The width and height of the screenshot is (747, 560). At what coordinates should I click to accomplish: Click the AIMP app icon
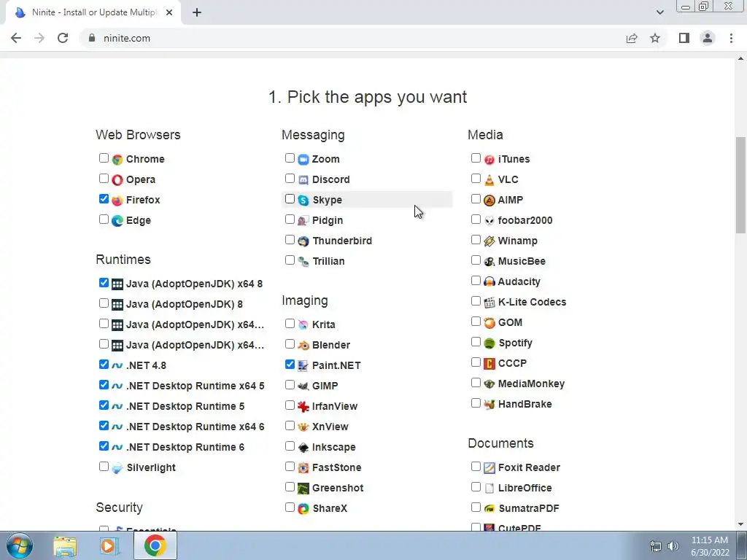pos(489,201)
